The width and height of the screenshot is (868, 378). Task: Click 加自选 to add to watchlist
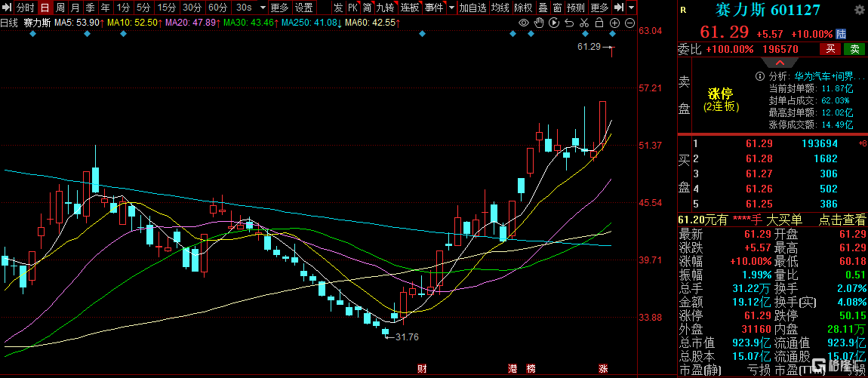472,8
